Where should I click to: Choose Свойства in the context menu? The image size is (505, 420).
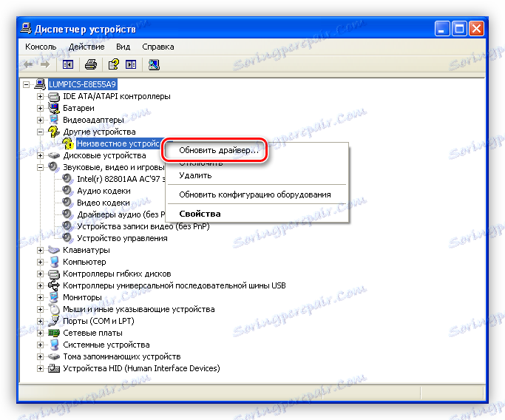(x=257, y=214)
